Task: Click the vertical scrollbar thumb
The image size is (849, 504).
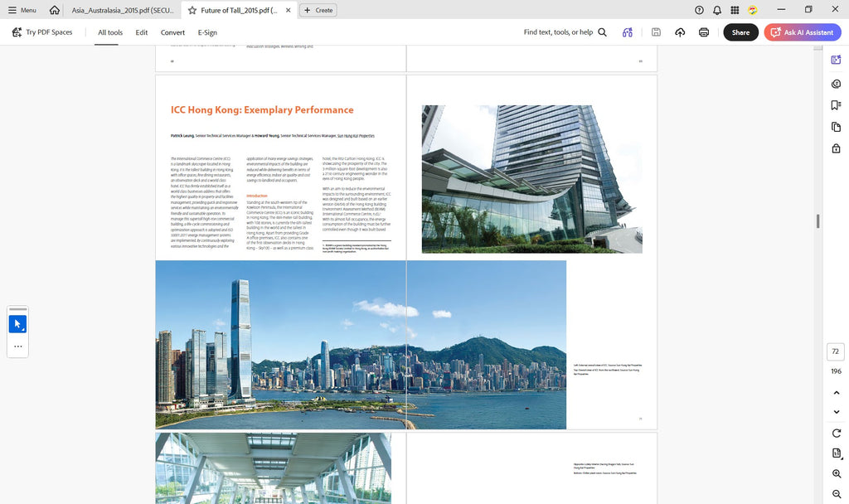Action: (x=817, y=220)
